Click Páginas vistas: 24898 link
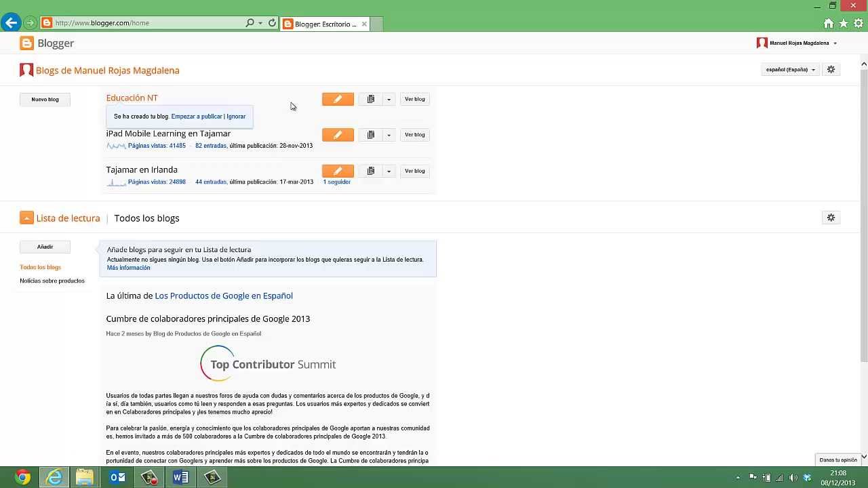 (157, 182)
